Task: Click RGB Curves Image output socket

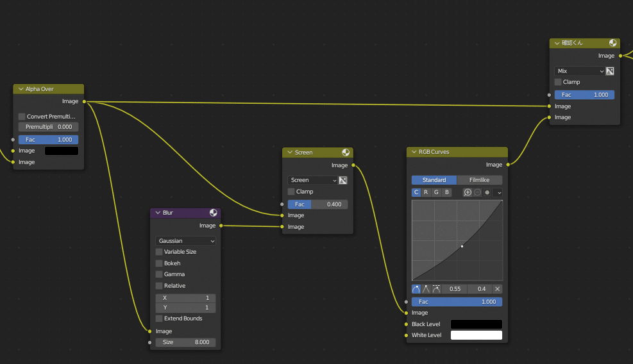Action: coord(508,165)
